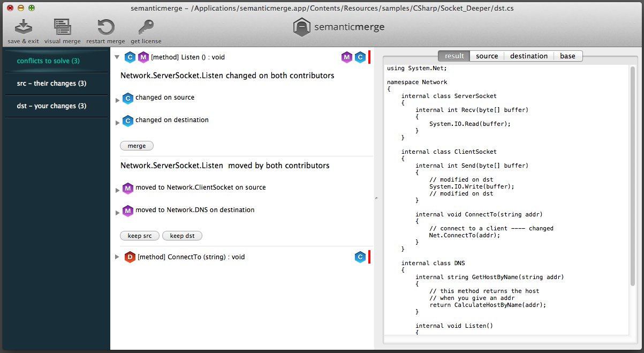Click the blue C icon beside Listen method title

(130, 57)
